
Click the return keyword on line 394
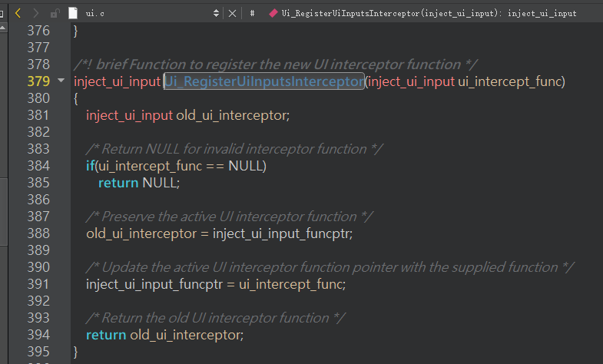(106, 335)
